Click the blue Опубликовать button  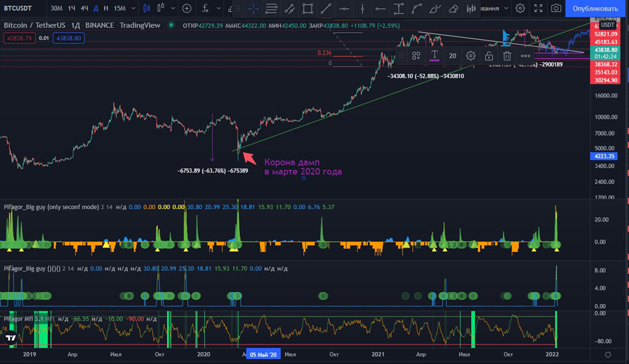(x=596, y=8)
